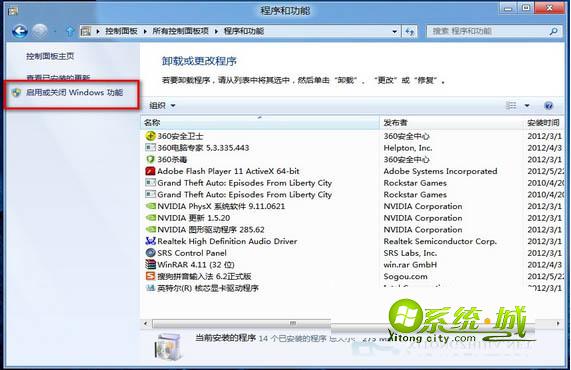Select 所有控制面板项 breadcrumb segment
The height and width of the screenshot is (370, 571).
tap(181, 31)
